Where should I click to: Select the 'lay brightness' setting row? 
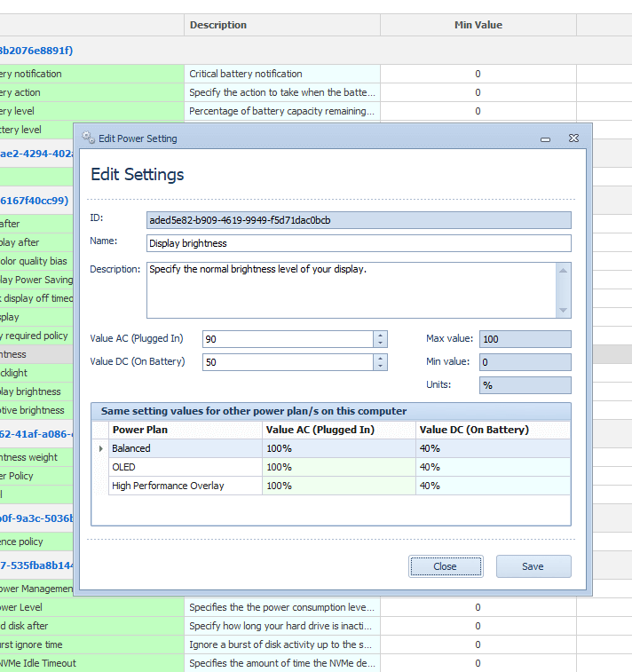tap(36, 391)
